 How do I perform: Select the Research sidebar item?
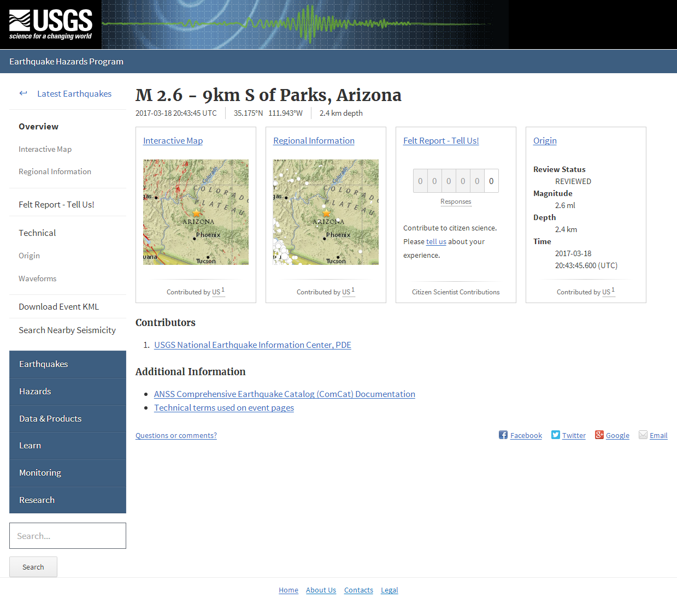coord(37,500)
